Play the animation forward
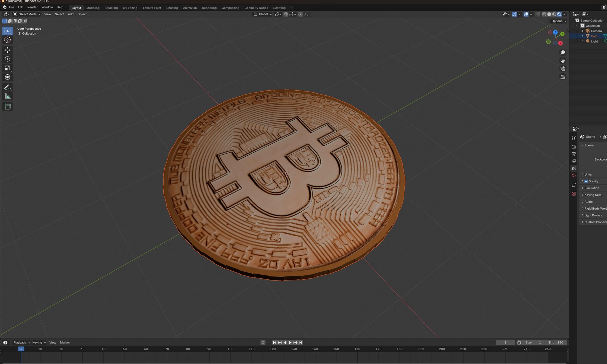This screenshot has height=364, width=607. 290,342
